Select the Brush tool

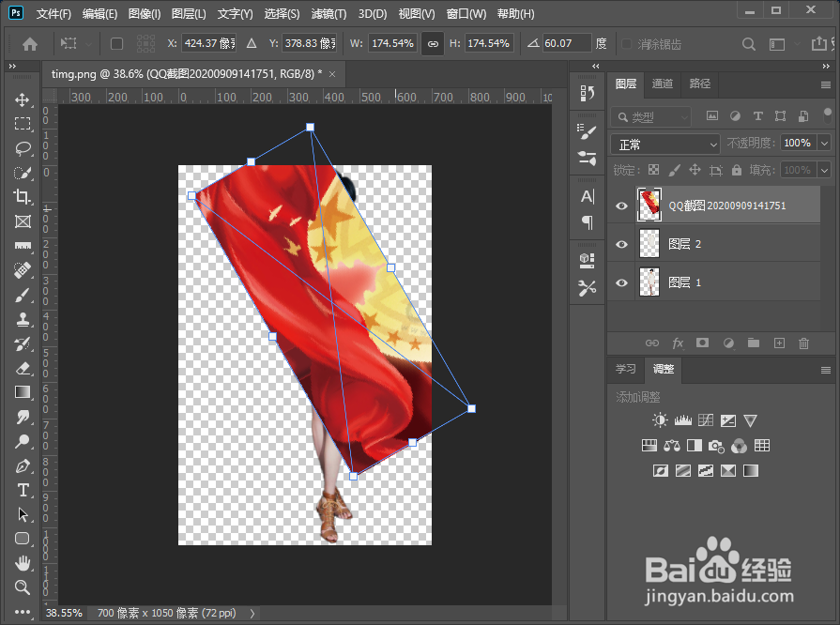(x=22, y=295)
